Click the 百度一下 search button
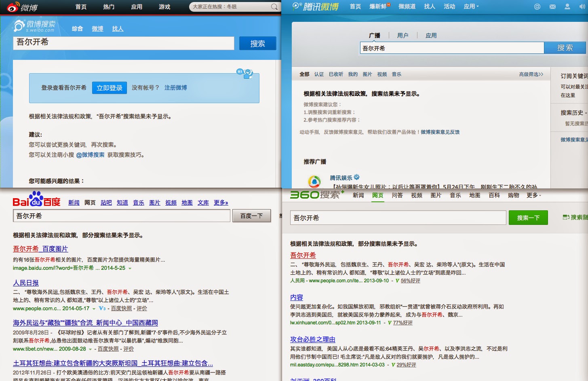 coord(251,216)
